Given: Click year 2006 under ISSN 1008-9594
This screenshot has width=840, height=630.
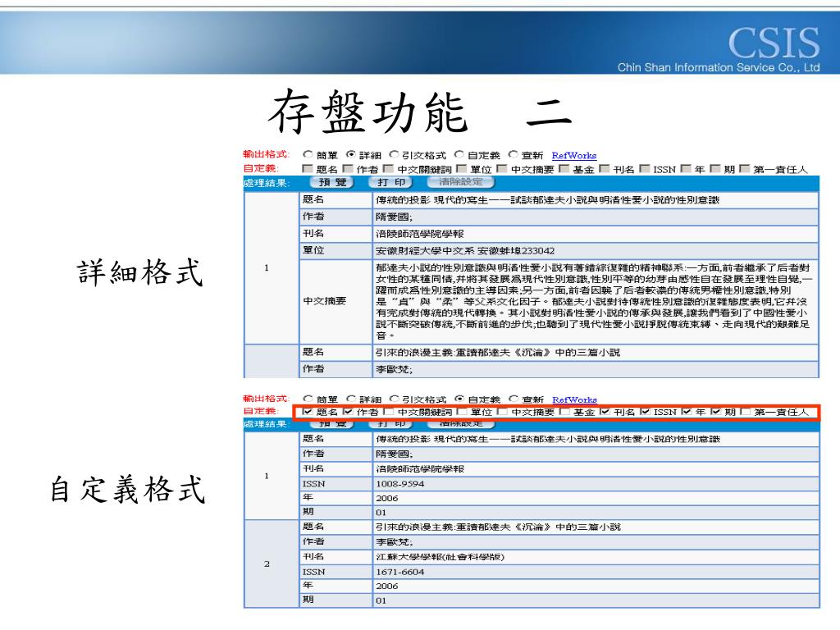Looking at the screenshot, I should [387, 498].
